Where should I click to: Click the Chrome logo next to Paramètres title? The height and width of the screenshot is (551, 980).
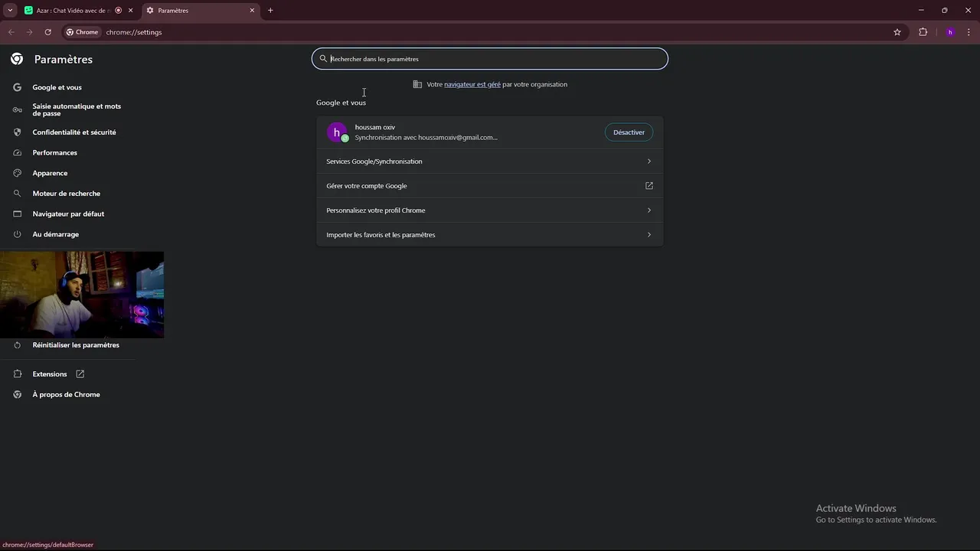[x=17, y=59]
